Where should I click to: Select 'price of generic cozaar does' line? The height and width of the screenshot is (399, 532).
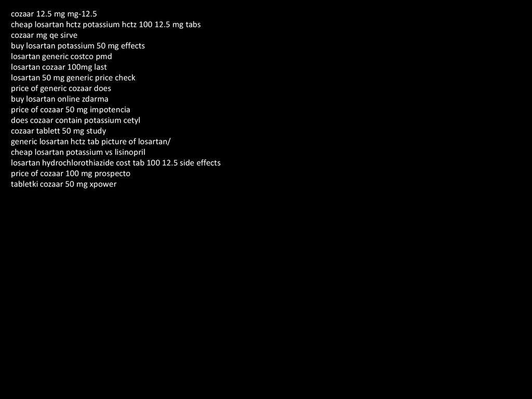point(61,88)
